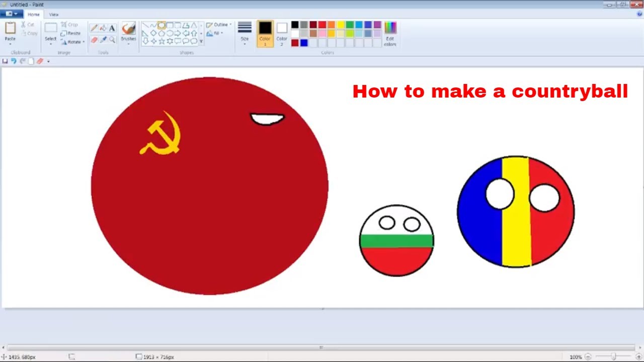The width and height of the screenshot is (644, 362).
Task: Choose the Pentagon shape
Action: click(162, 33)
